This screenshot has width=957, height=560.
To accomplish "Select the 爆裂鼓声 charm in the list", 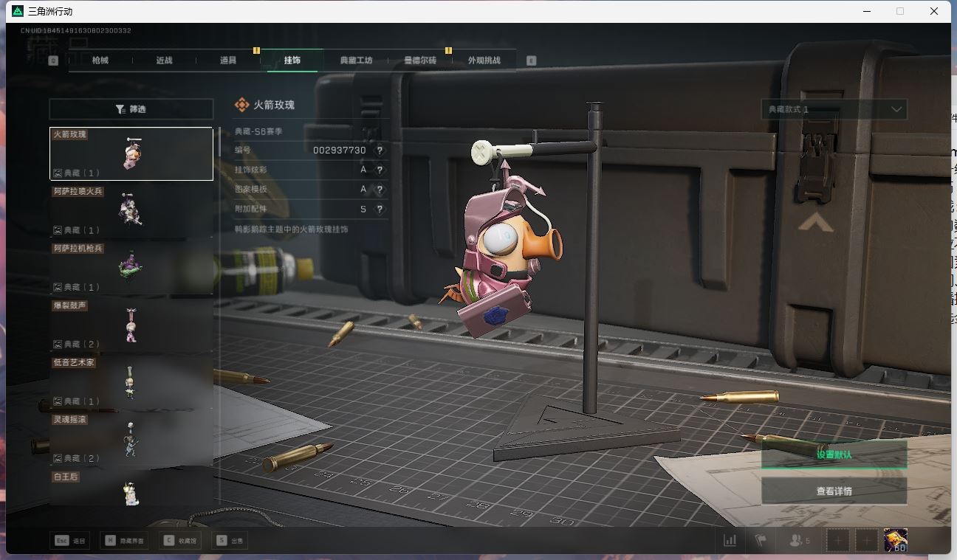I will (131, 325).
